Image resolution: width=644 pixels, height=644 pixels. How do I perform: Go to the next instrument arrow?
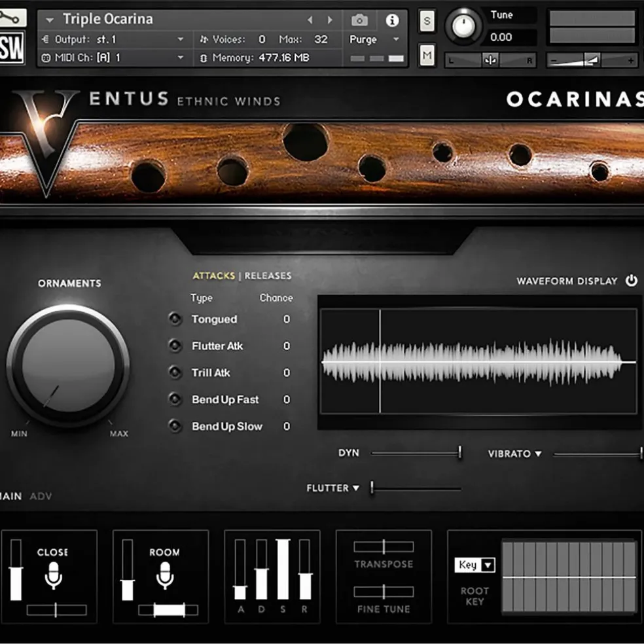pyautogui.click(x=329, y=20)
